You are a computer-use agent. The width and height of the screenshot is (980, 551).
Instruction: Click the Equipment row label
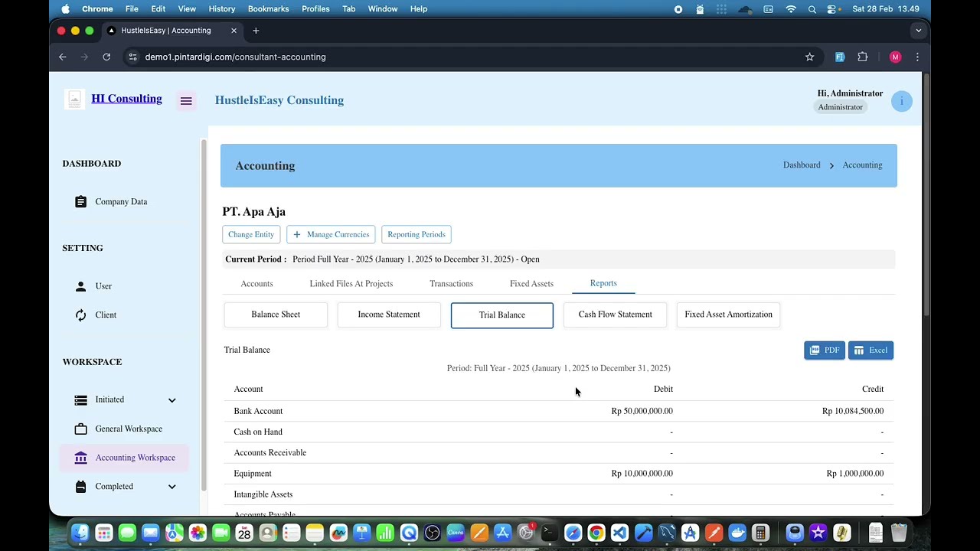pos(253,474)
